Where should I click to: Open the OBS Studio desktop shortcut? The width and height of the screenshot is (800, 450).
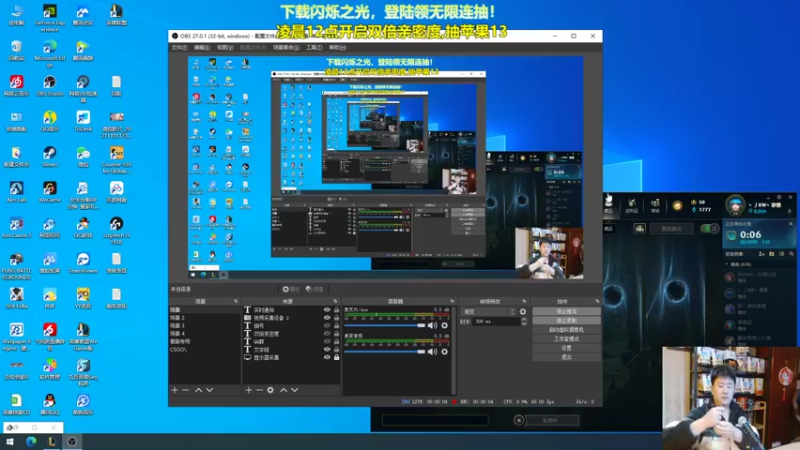[x=49, y=86]
